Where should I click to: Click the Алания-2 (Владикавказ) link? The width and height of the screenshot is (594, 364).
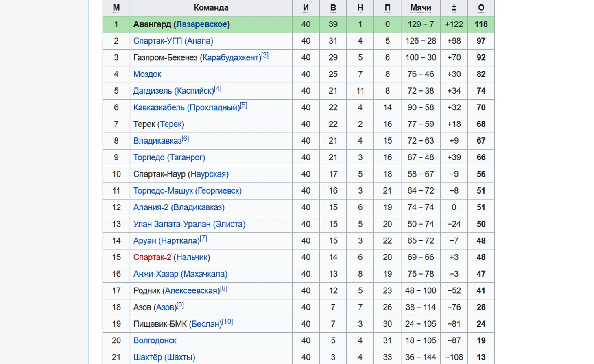(179, 208)
